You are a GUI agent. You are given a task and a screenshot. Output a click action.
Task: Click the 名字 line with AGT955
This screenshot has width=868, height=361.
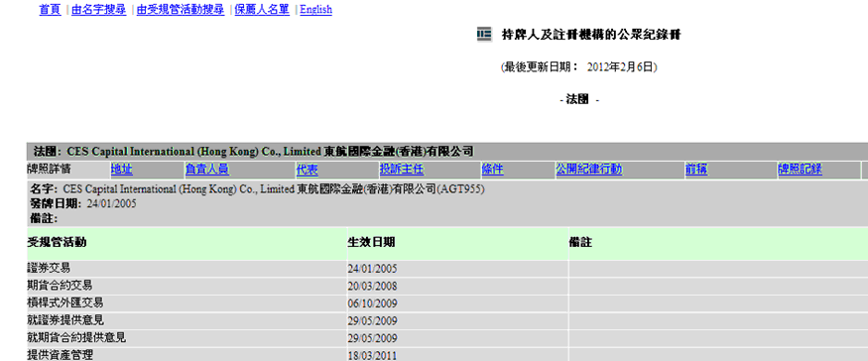pyautogui.click(x=257, y=189)
